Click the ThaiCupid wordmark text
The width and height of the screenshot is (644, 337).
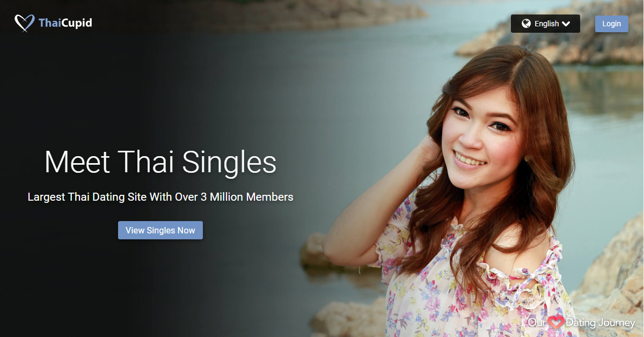65,23
